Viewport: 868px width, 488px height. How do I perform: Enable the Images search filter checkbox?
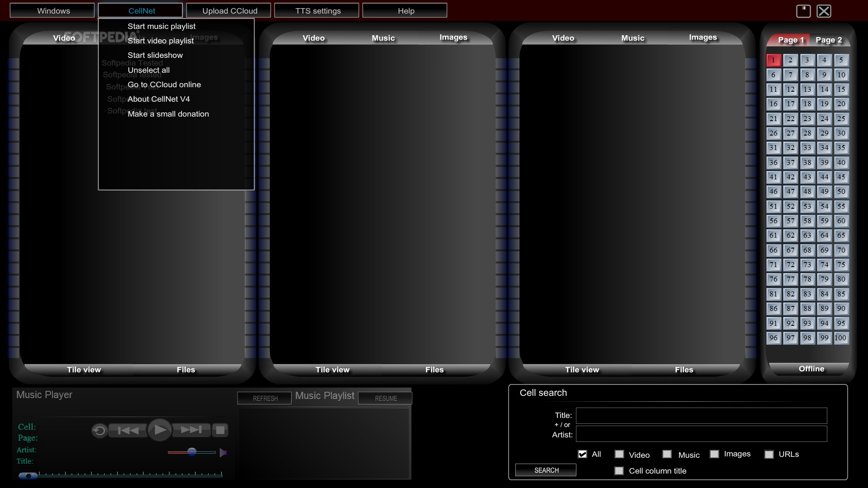pyautogui.click(x=714, y=454)
